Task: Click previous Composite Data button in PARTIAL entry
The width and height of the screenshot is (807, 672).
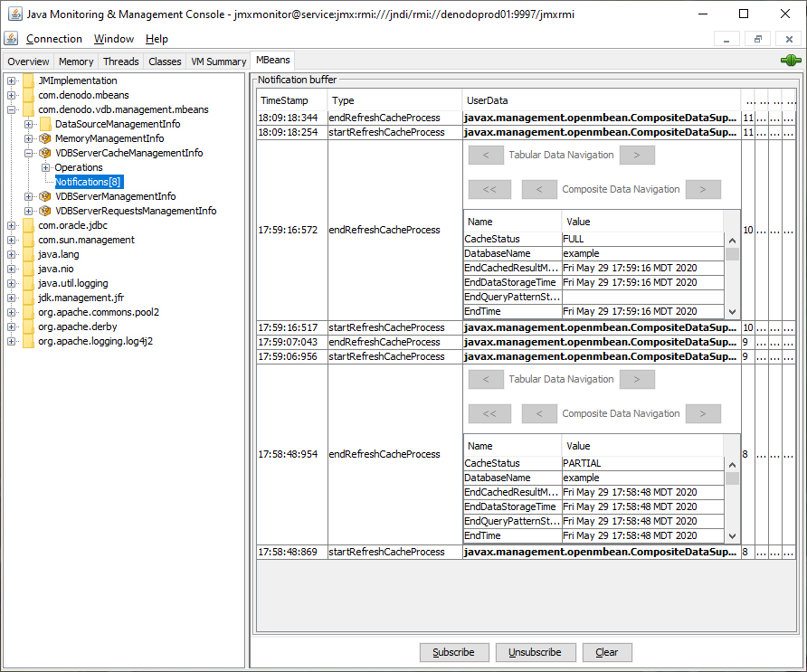Action: pos(539,413)
